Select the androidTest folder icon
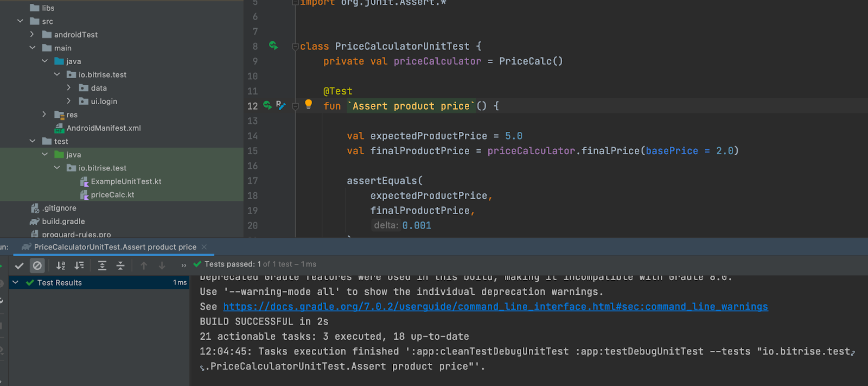Image resolution: width=868 pixels, height=386 pixels. [x=47, y=34]
